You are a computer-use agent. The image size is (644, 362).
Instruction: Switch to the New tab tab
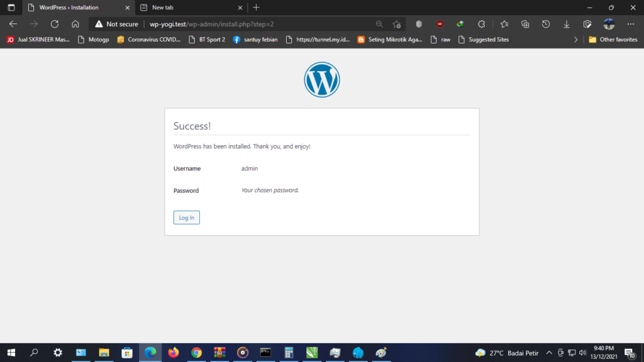point(189,8)
